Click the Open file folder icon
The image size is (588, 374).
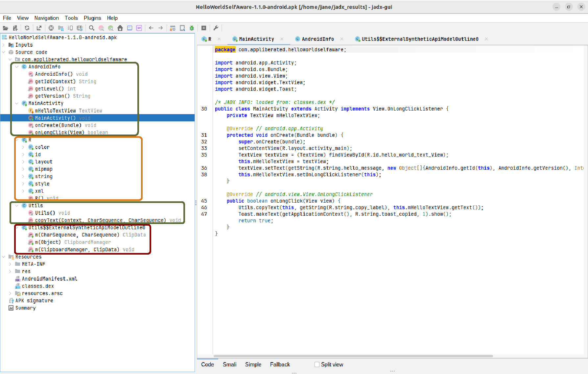[x=5, y=28]
